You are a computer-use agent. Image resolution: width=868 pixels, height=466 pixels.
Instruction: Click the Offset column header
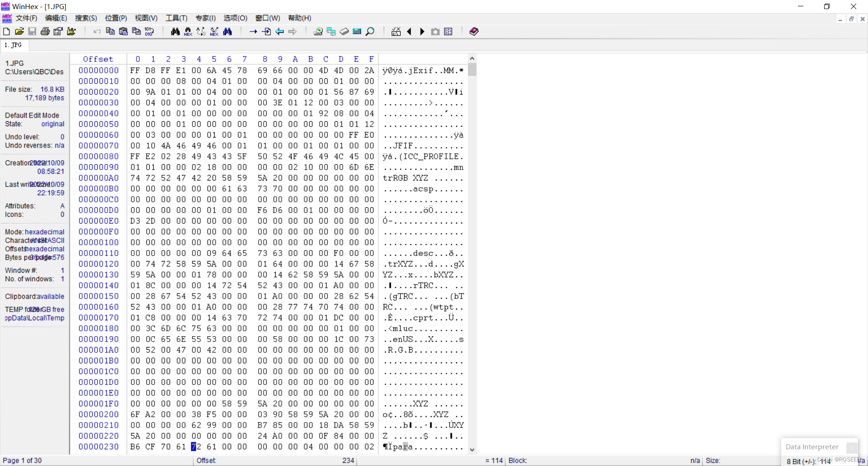pos(98,59)
